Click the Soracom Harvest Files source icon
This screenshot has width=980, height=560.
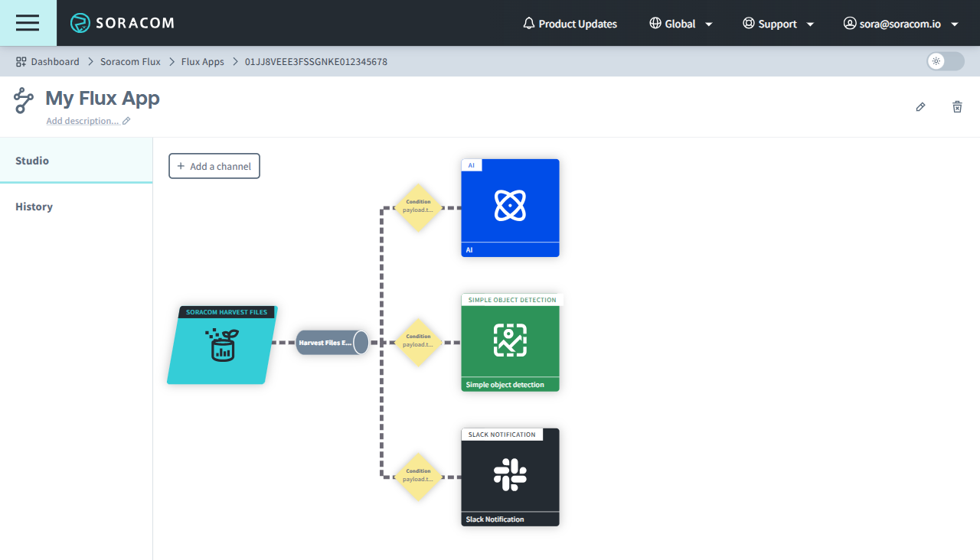pyautogui.click(x=220, y=345)
